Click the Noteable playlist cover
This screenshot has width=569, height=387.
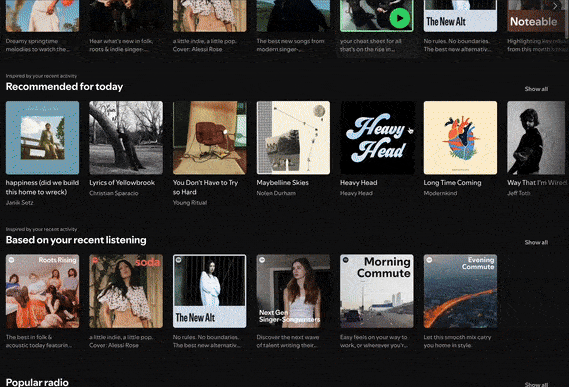pyautogui.click(x=537, y=16)
